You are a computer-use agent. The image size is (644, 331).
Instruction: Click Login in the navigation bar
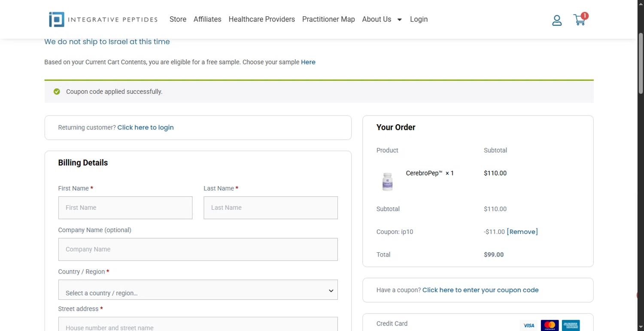(419, 19)
